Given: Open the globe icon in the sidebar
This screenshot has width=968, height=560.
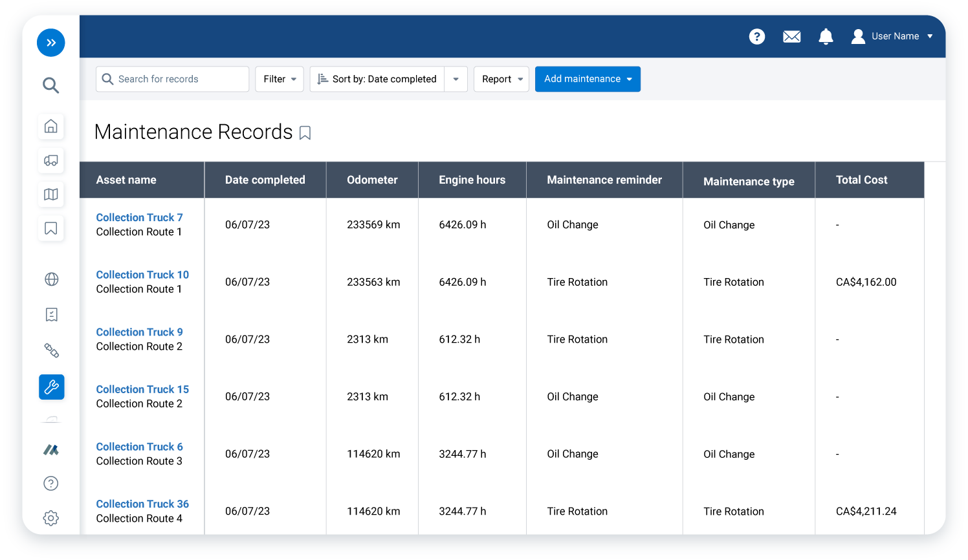Looking at the screenshot, I should (51, 279).
